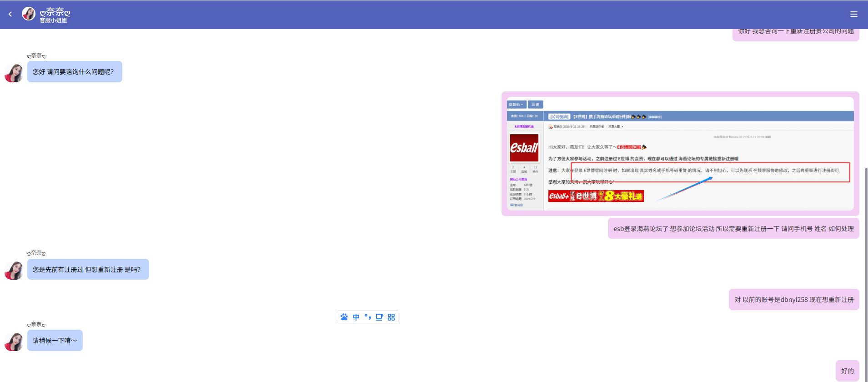Screen dimensions: 868x382
Task: Select the 好的 message bubble
Action: click(x=848, y=371)
